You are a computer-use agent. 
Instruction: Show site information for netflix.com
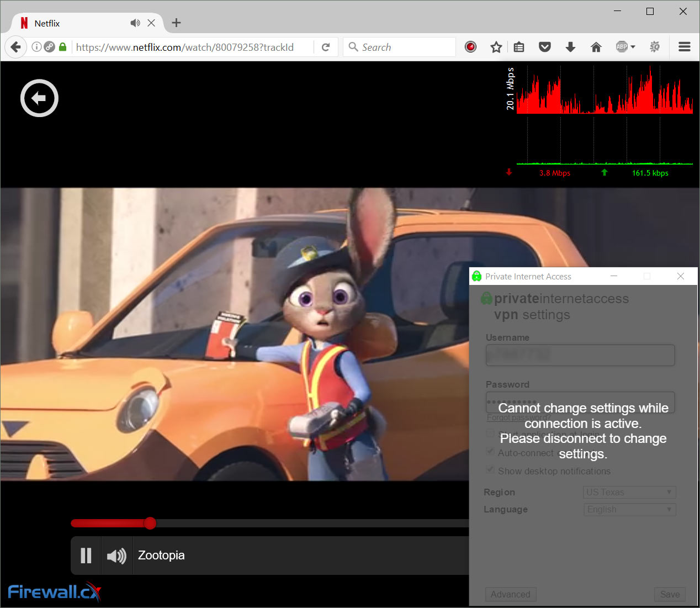point(36,47)
